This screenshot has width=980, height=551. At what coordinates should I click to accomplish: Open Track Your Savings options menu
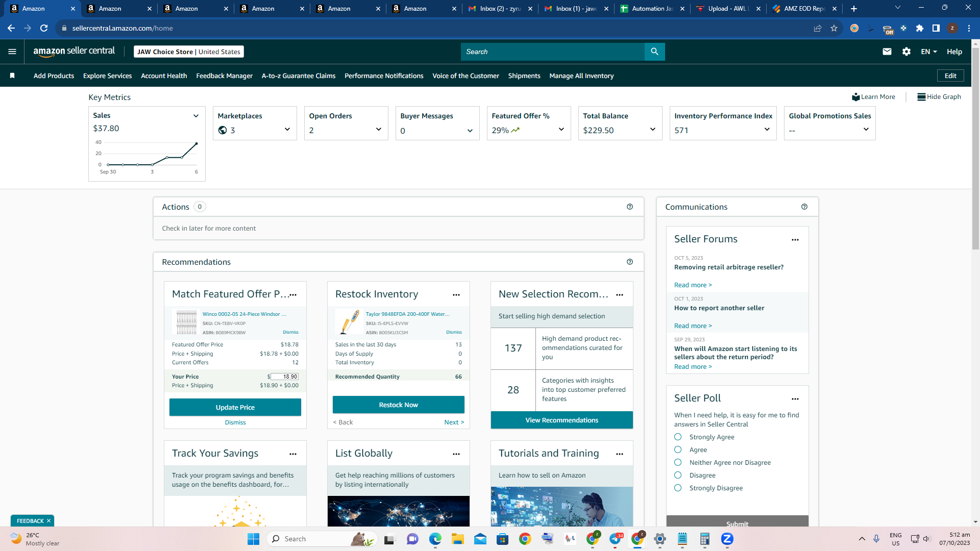pyautogui.click(x=293, y=454)
